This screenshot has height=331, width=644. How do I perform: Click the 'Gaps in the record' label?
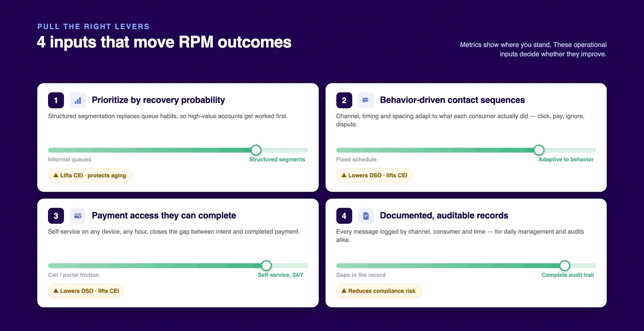[361, 275]
